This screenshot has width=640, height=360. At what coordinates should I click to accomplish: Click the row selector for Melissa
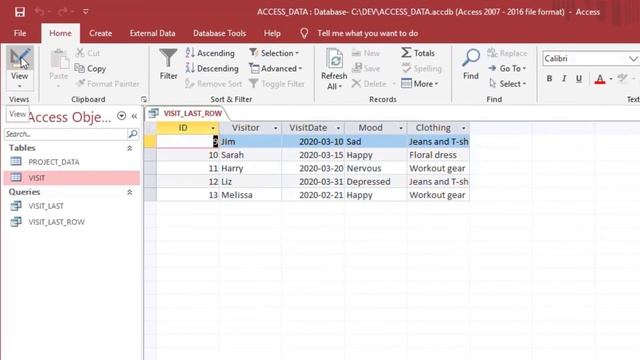click(x=150, y=195)
